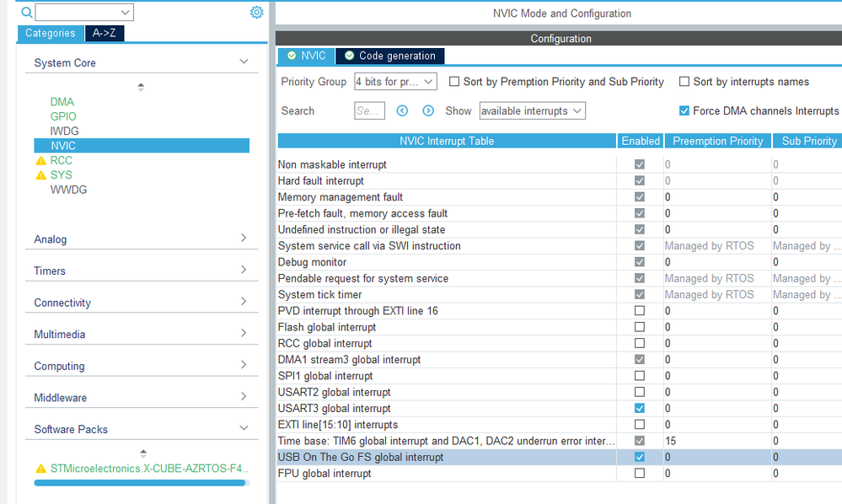Enable FPU global interrupt checkbox
Screen dimensions: 842x504
click(x=640, y=474)
